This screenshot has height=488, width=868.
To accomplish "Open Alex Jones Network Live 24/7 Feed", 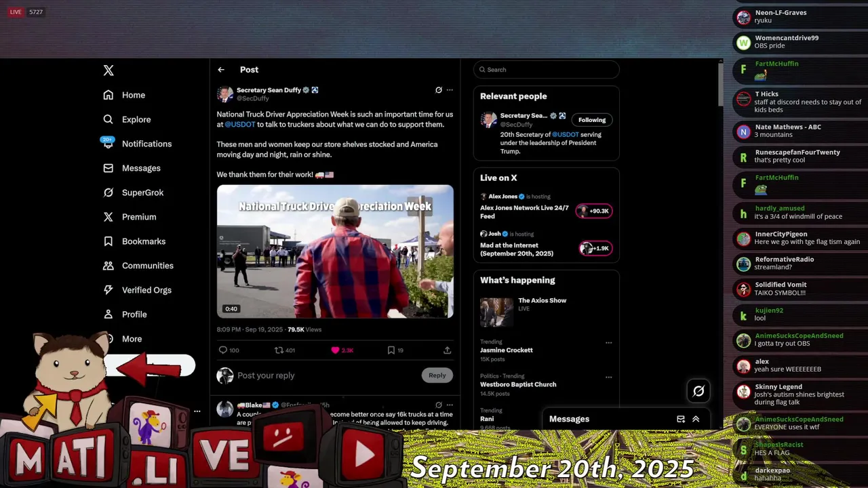I will (x=524, y=212).
